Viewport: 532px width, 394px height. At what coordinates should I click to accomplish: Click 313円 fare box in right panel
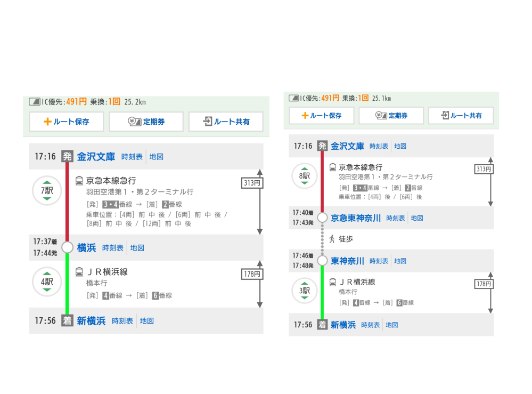tap(484, 169)
